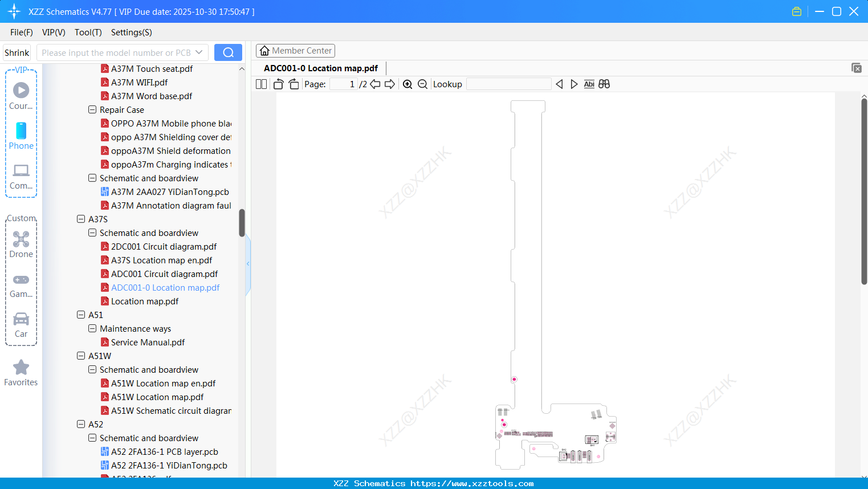This screenshot has width=868, height=489.
Task: Click the PDF viewer vertical scrollbar thumb
Action: tap(864, 191)
